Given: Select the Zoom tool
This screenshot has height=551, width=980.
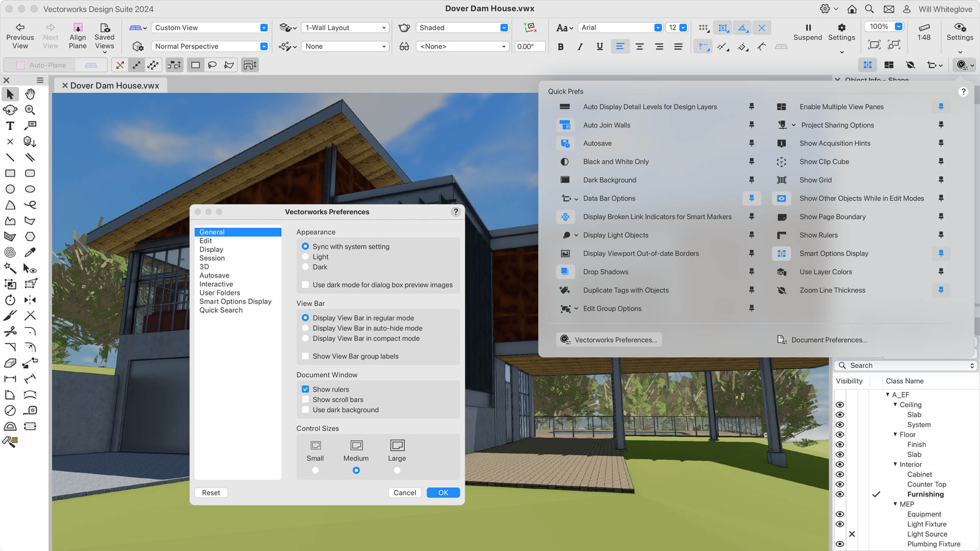Looking at the screenshot, I should click(x=30, y=110).
